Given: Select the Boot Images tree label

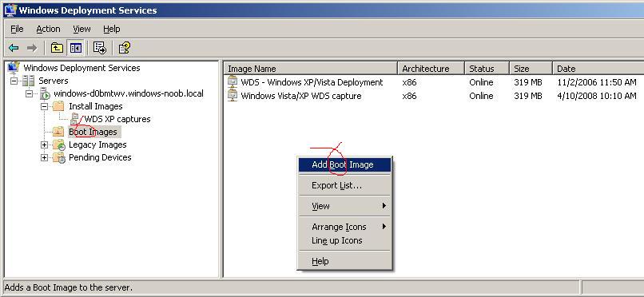Looking at the screenshot, I should (93, 132).
